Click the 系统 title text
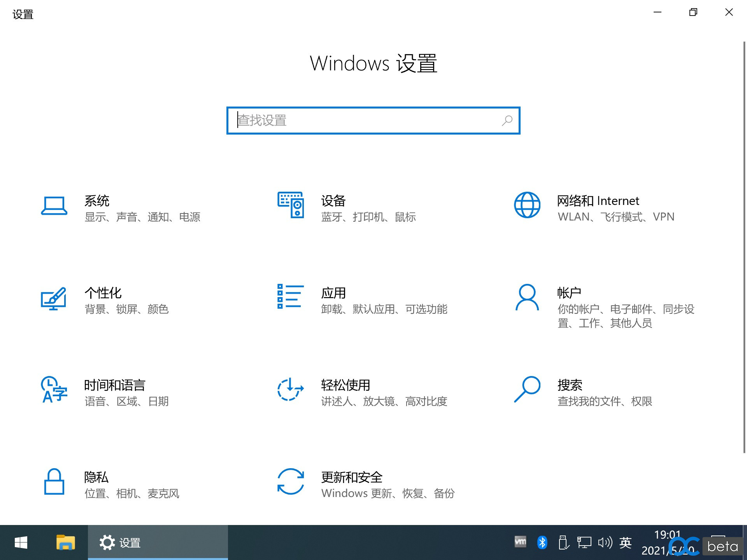This screenshot has height=560, width=747. coord(97,201)
